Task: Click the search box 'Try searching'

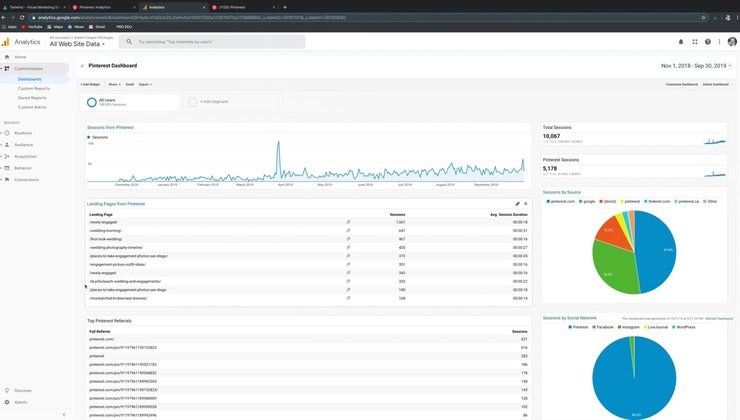Action: 212,42
